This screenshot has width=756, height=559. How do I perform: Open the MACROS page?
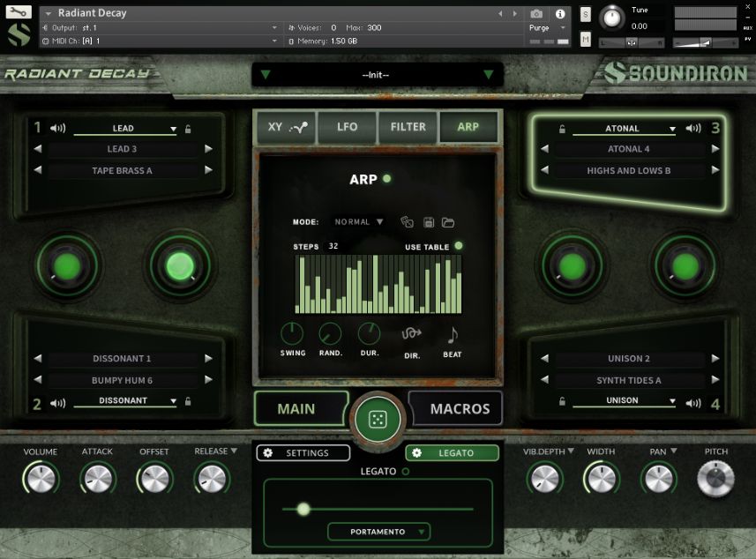pos(455,408)
